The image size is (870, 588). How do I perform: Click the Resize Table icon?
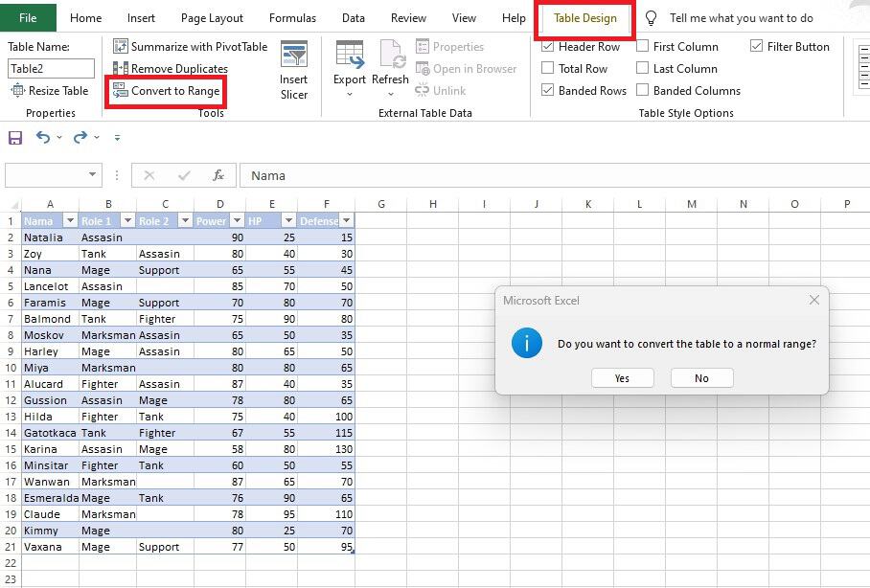click(18, 90)
